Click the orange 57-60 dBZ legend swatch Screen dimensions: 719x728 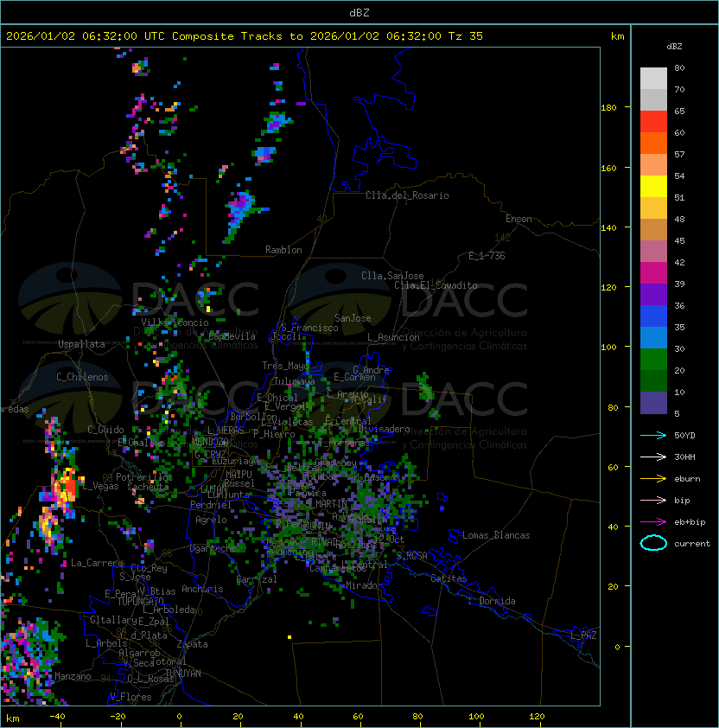point(653,143)
